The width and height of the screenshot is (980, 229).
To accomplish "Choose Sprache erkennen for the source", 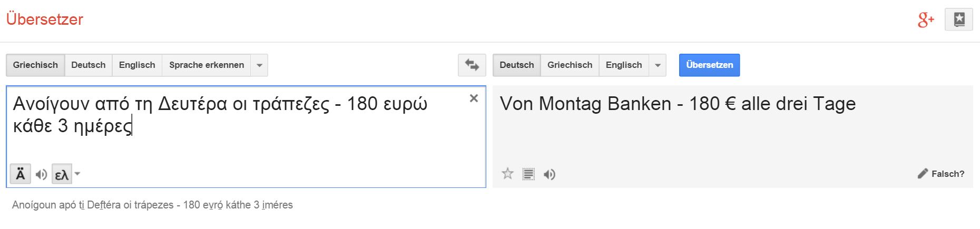I will coord(207,65).
